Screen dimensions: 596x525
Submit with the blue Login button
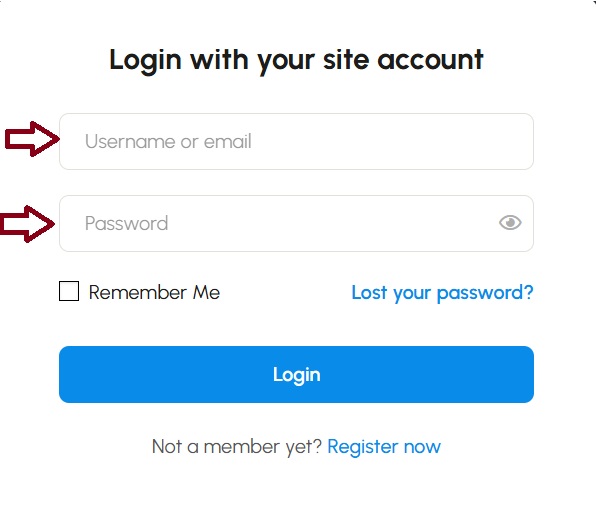coord(296,374)
